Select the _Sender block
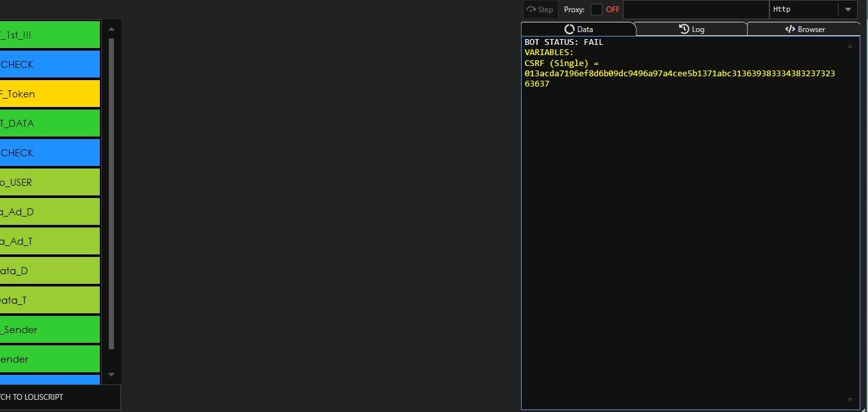The width and height of the screenshot is (868, 412). click(x=50, y=329)
